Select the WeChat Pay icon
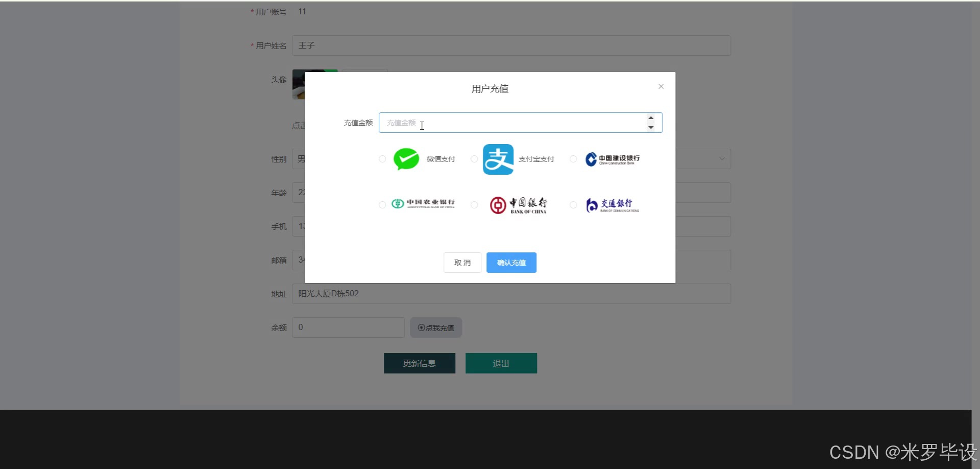Viewport: 980px width, 469px height. (x=406, y=159)
